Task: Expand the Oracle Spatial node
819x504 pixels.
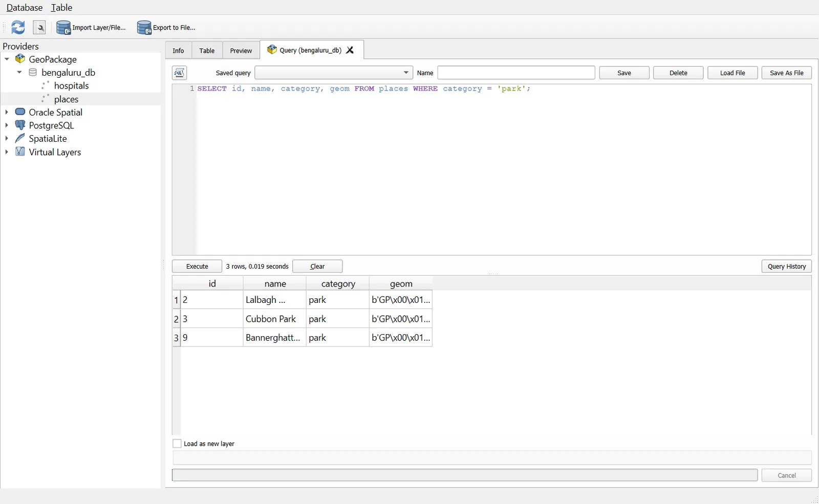Action: pos(7,112)
